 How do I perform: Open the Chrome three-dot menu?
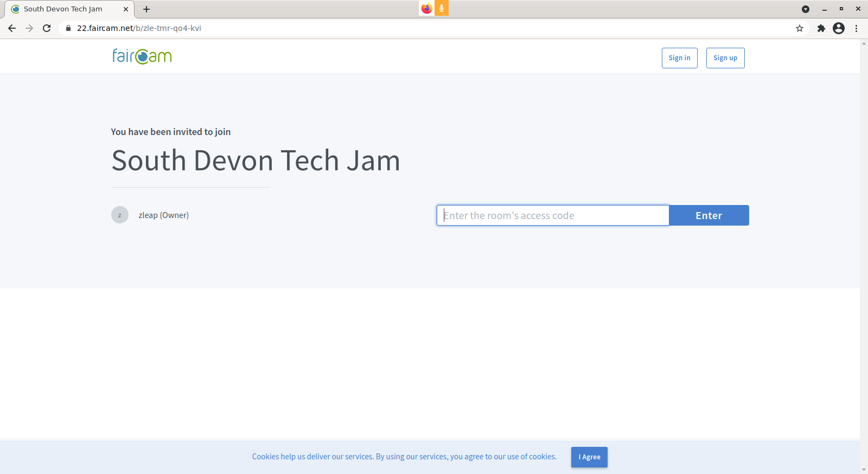857,28
